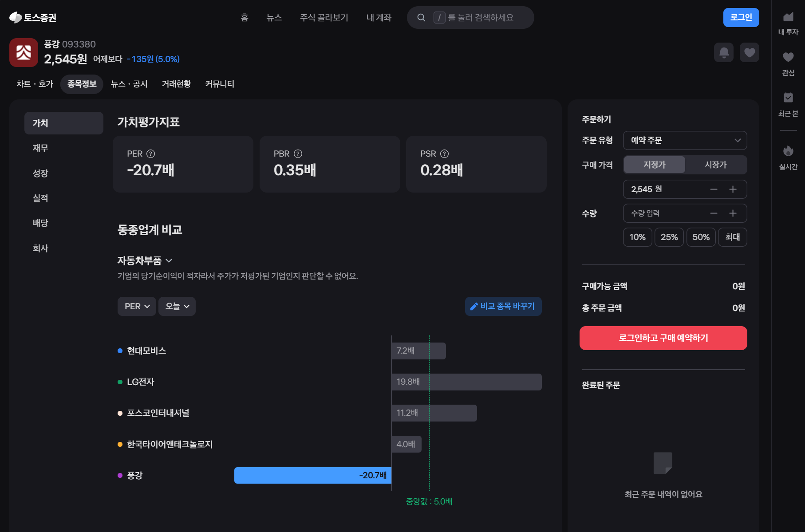Screen dimensions: 805x532
Task: Turn on the price alert bell
Action: pyautogui.click(x=724, y=52)
